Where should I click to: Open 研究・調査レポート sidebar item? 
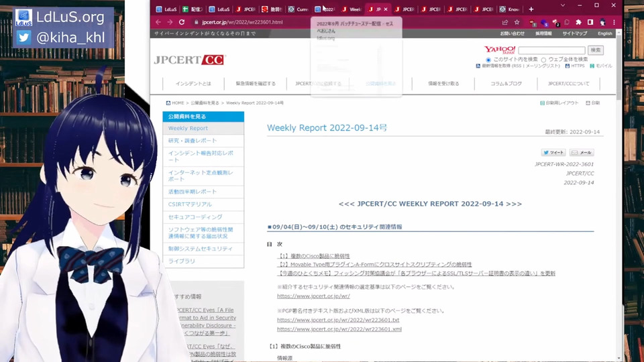(203, 141)
